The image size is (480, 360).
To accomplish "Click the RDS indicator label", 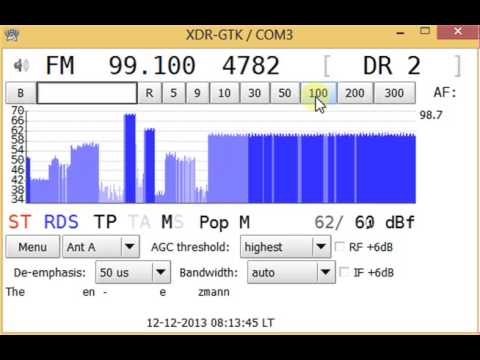I will click(x=61, y=222).
